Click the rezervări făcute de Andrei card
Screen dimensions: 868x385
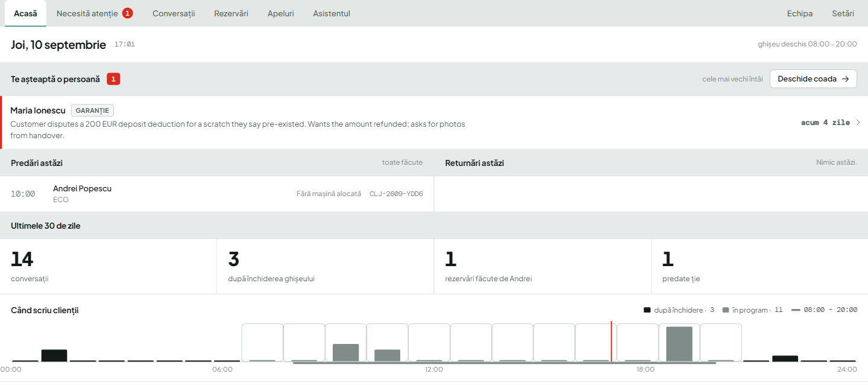(542, 266)
